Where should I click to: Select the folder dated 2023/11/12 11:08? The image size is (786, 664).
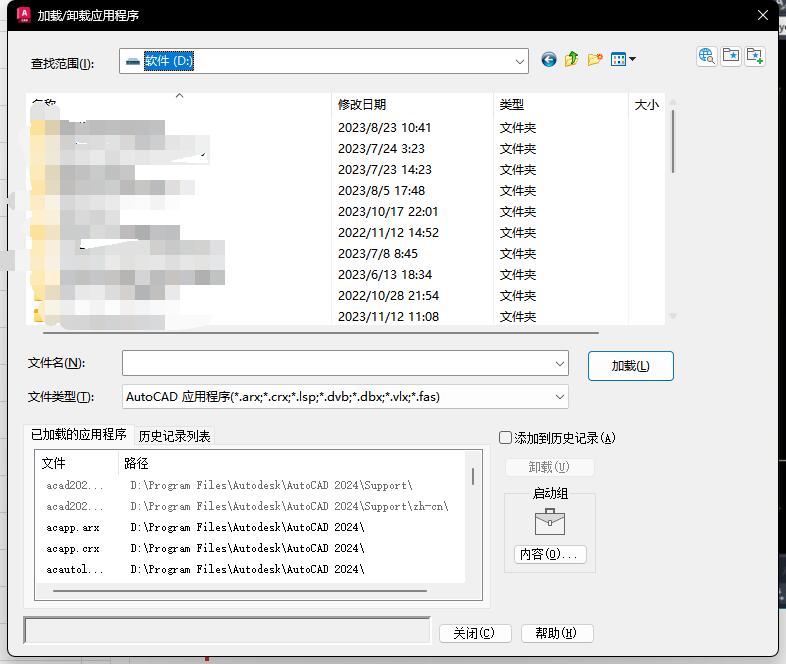click(345, 317)
